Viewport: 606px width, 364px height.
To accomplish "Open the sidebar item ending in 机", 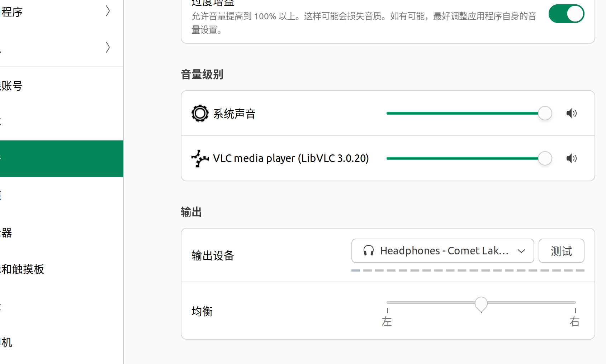I will pos(7,343).
